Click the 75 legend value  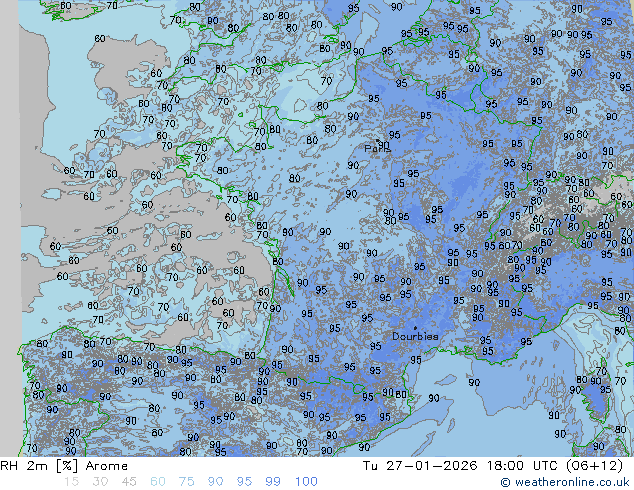click(187, 481)
